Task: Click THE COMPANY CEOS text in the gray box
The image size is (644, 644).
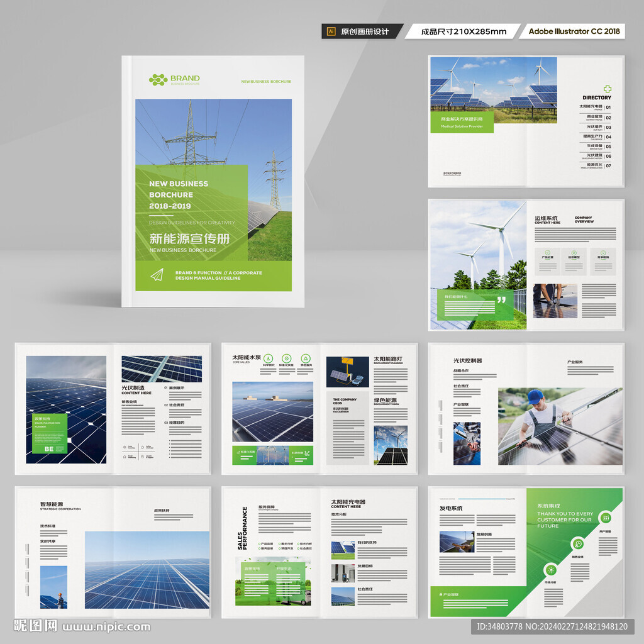Action: click(345, 401)
